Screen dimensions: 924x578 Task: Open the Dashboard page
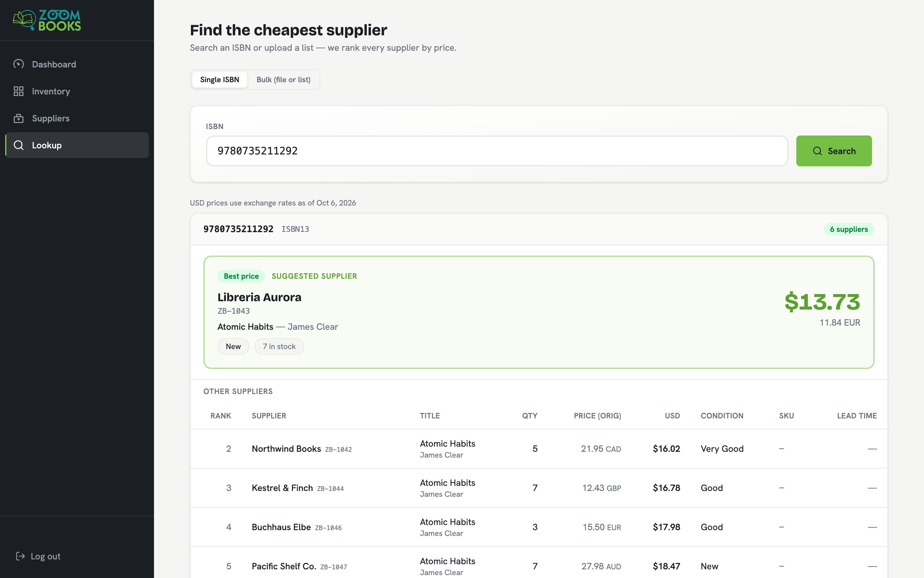click(77, 64)
